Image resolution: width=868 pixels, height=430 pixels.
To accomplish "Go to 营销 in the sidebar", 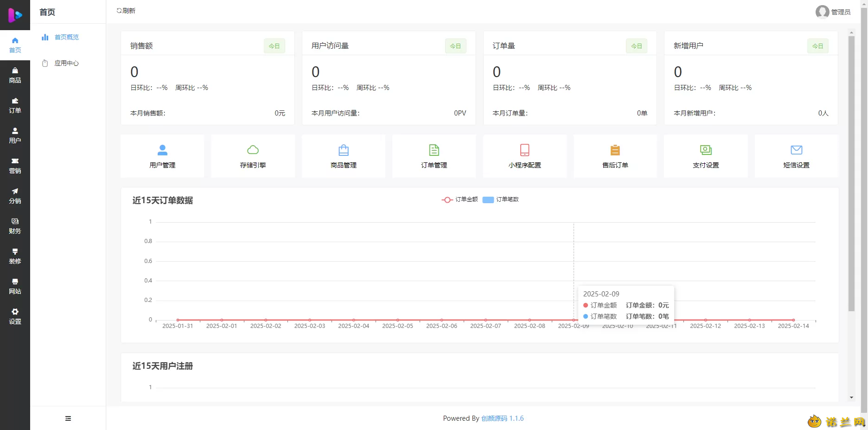I will 15,166.
